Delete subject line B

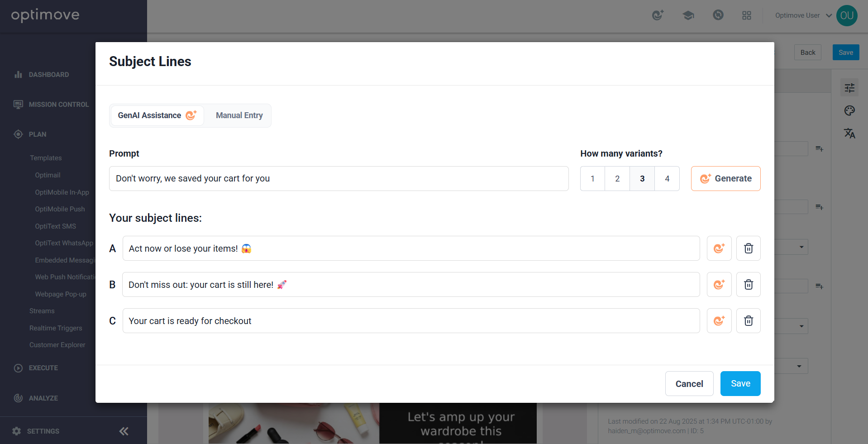pos(748,285)
